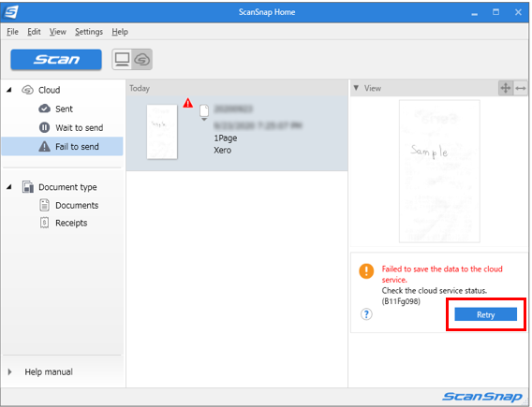
Task: Click the Retry button
Action: click(x=485, y=314)
